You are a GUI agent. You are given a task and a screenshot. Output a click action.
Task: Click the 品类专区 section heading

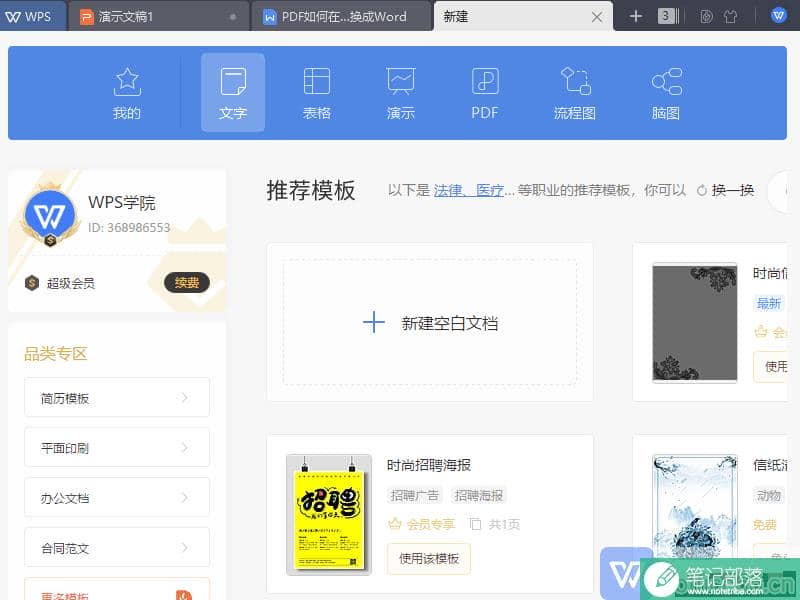pos(56,354)
